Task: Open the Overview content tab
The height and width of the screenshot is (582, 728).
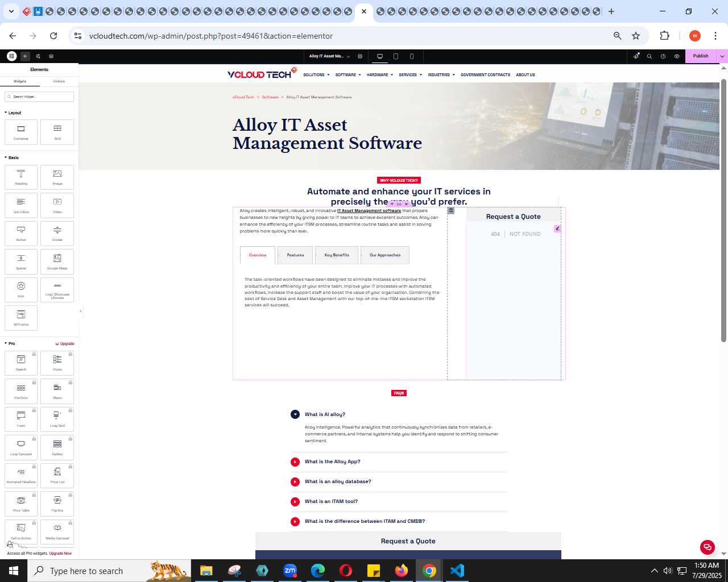Action: (x=258, y=255)
